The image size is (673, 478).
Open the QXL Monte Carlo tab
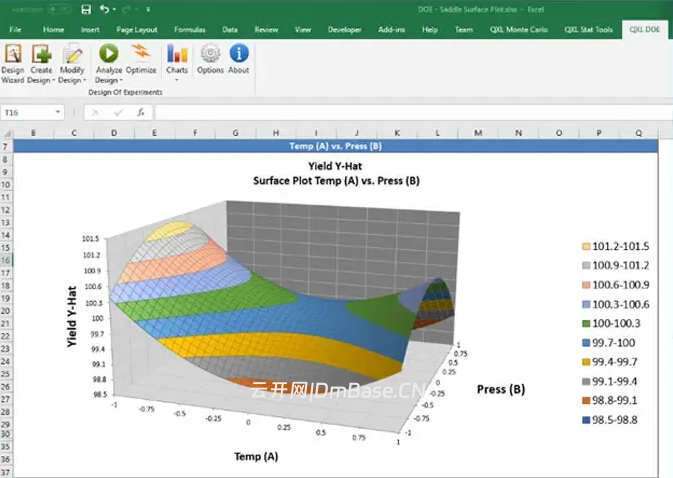pyautogui.click(x=518, y=30)
